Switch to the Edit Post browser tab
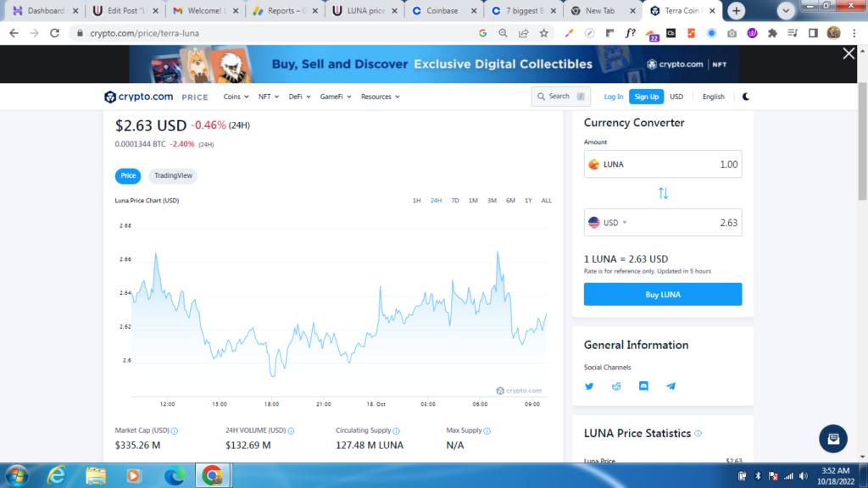Image resolution: width=868 pixels, height=488 pixels. tap(125, 10)
